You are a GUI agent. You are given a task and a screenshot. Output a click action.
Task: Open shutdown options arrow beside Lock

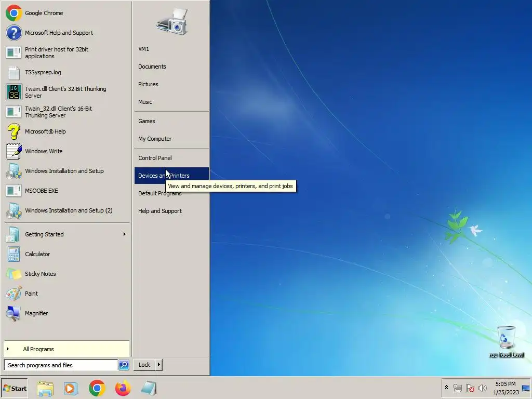point(159,365)
